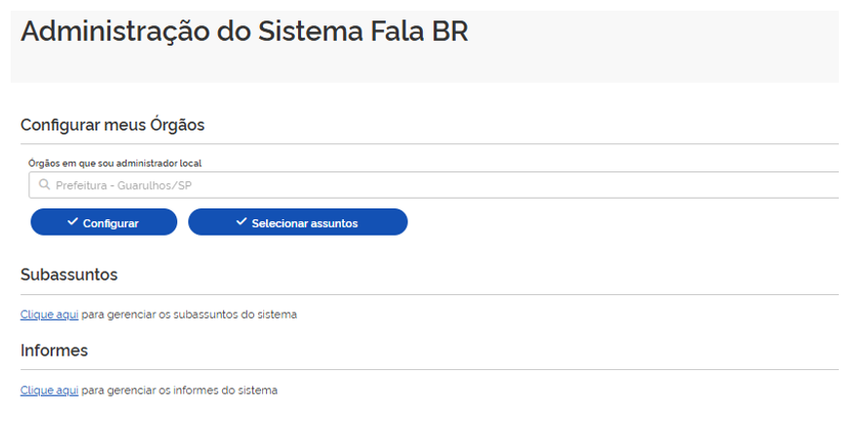Follow the Clique aqui link for informes
This screenshot has height=448, width=868.
[50, 390]
